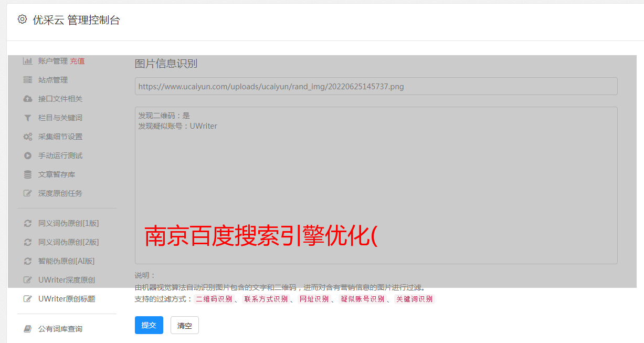Open 同义词伪原创[2版] menu item

[69, 242]
